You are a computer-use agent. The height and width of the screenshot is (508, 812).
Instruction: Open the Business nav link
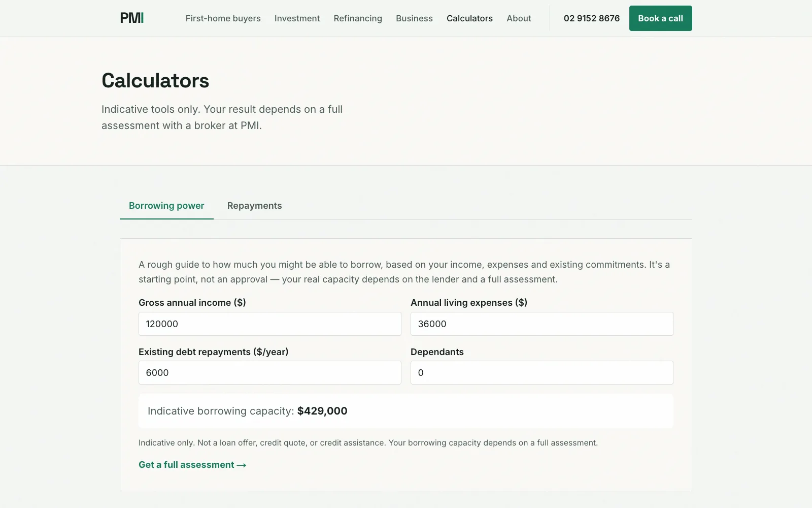pos(414,18)
